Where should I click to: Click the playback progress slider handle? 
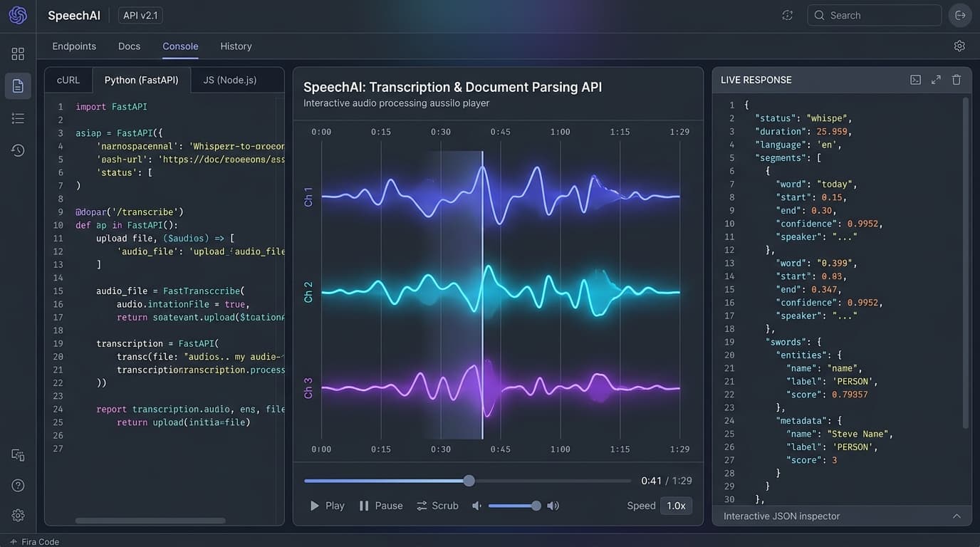(x=469, y=481)
